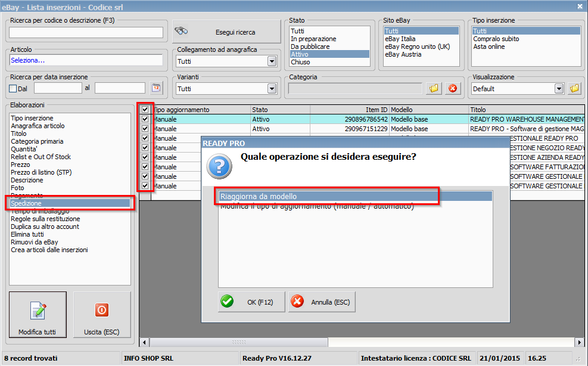The width and height of the screenshot is (588, 366).
Task: Select Chiuso in Stato list
Action: point(300,62)
